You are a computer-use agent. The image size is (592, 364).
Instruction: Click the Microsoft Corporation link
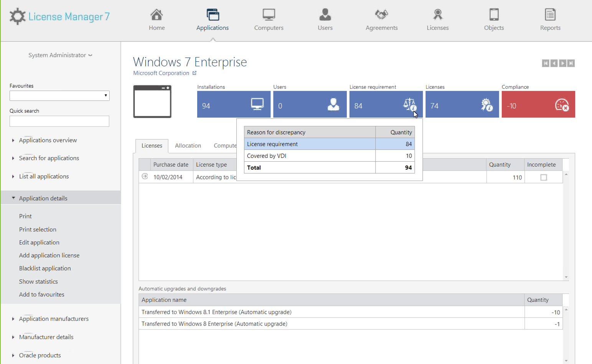click(161, 73)
